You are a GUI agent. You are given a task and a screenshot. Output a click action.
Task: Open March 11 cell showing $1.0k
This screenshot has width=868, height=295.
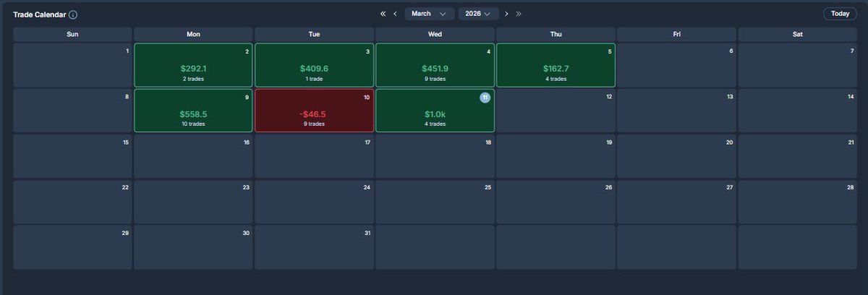435,111
